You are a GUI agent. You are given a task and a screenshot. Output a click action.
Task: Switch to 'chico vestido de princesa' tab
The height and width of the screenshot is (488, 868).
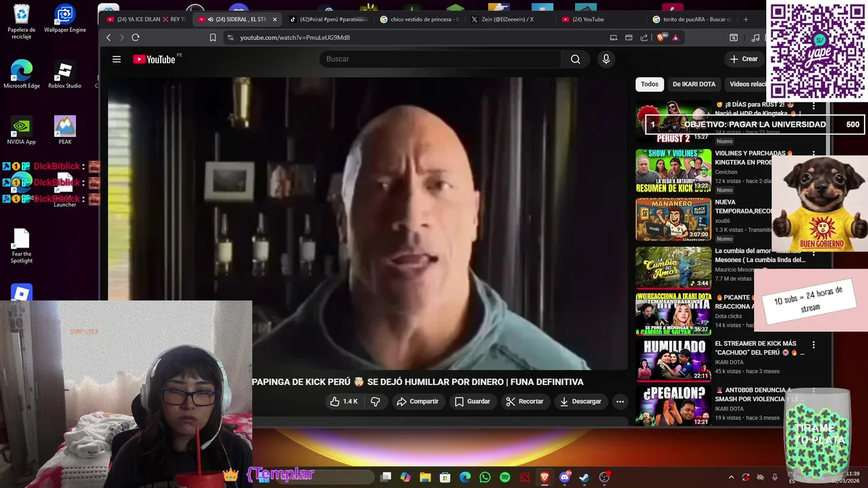(x=419, y=20)
